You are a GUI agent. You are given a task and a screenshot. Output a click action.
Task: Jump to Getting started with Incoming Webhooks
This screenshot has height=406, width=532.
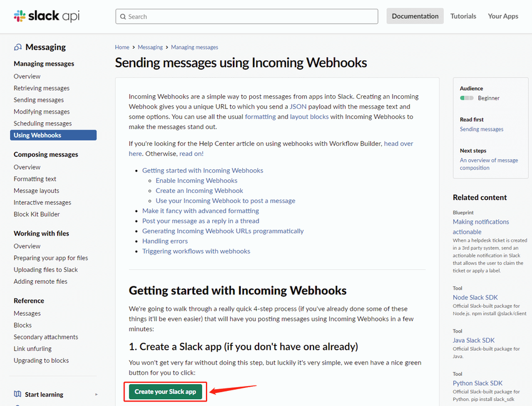(203, 170)
